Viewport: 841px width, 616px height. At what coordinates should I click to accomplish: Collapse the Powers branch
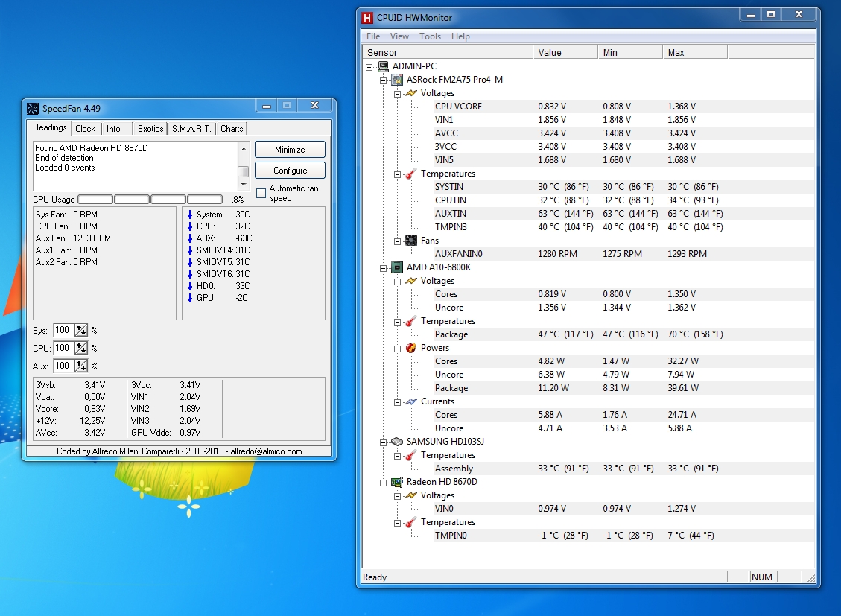[x=397, y=349]
